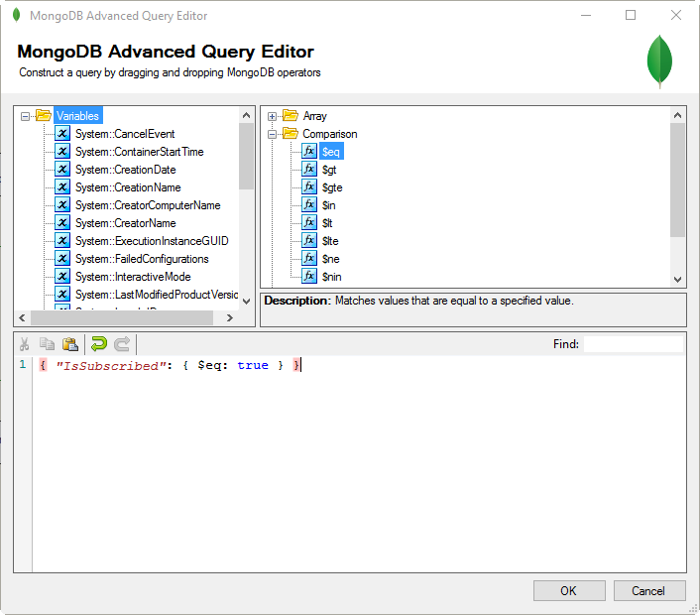Cancel the query editor dialog

click(x=649, y=591)
